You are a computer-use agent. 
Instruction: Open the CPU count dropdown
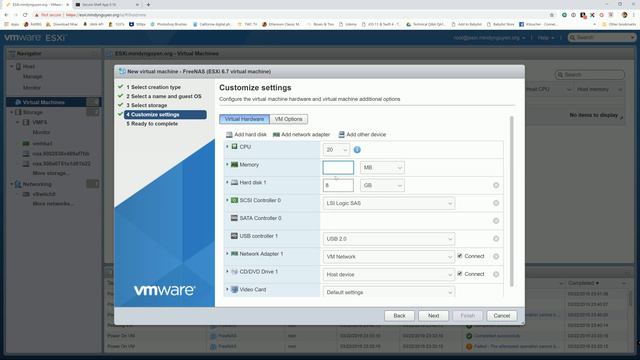(x=336, y=150)
